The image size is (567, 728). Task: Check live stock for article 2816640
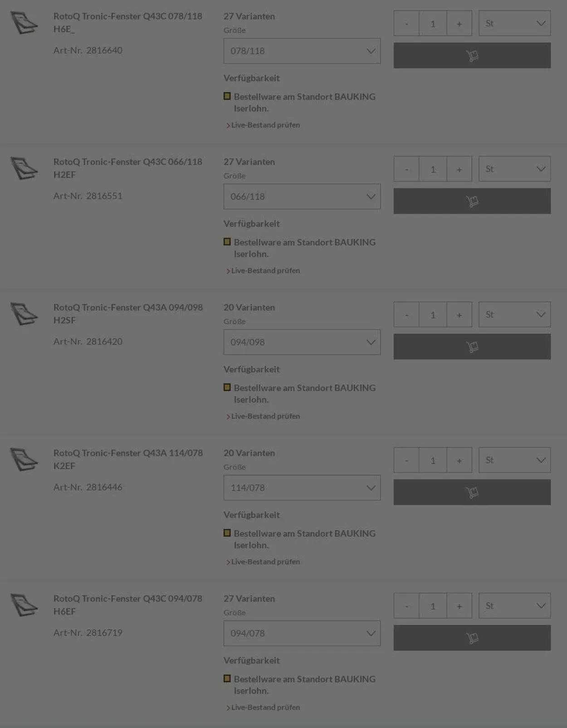(x=265, y=125)
